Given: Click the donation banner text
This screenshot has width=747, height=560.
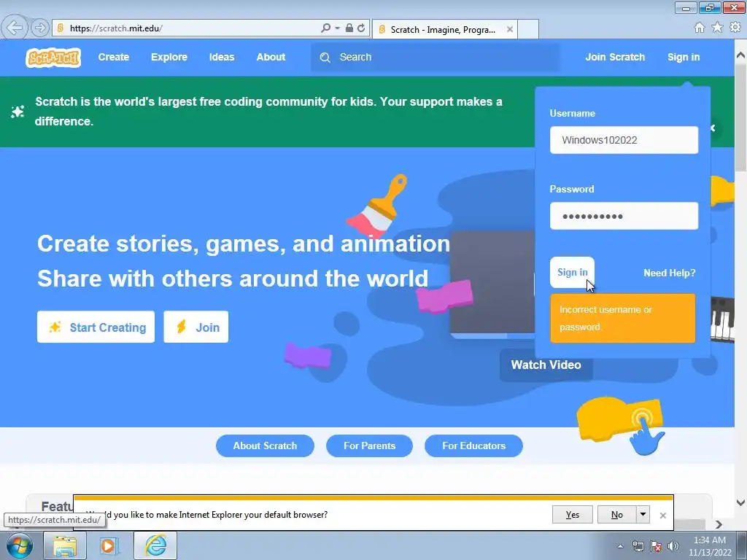Looking at the screenshot, I should coord(268,112).
